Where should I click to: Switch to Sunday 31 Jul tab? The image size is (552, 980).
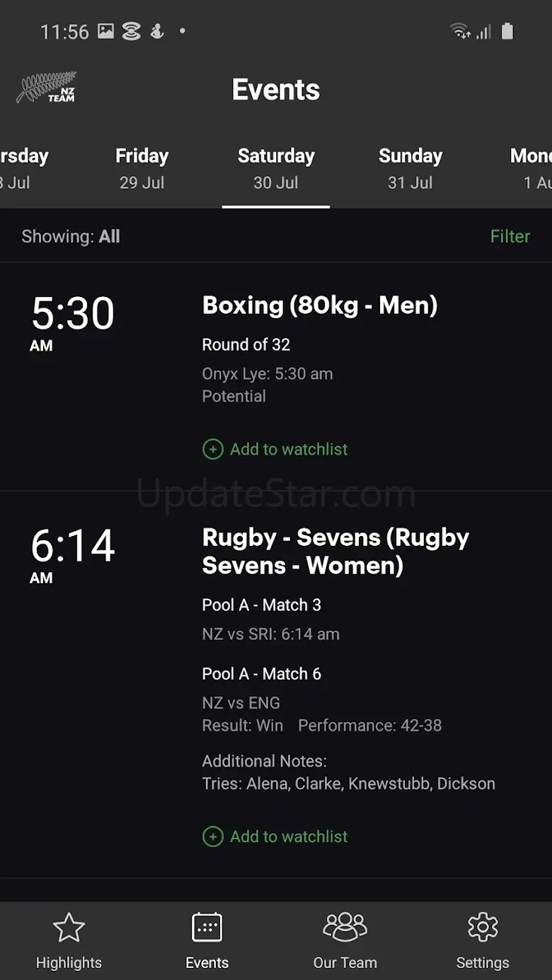click(410, 168)
